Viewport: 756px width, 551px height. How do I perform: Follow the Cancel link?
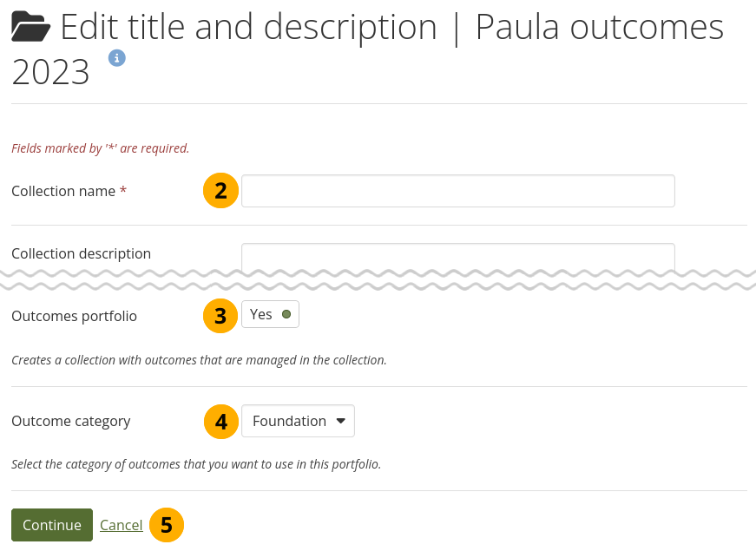[x=122, y=525]
